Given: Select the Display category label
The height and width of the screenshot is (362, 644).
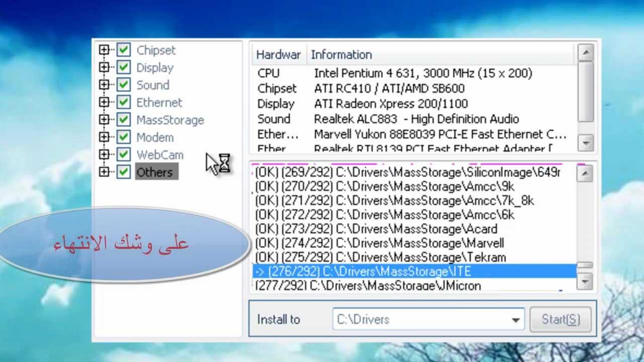Looking at the screenshot, I should pyautogui.click(x=155, y=68).
